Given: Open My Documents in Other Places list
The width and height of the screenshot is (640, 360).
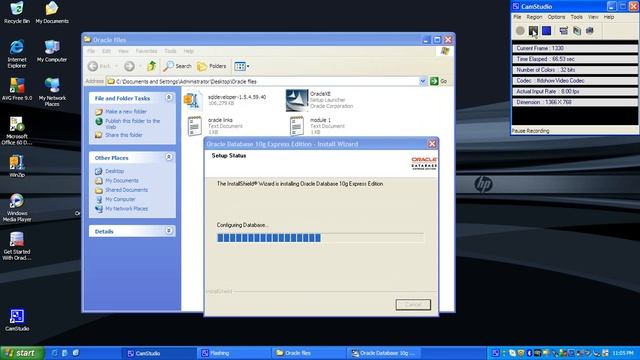Looking at the screenshot, I should pos(122,180).
